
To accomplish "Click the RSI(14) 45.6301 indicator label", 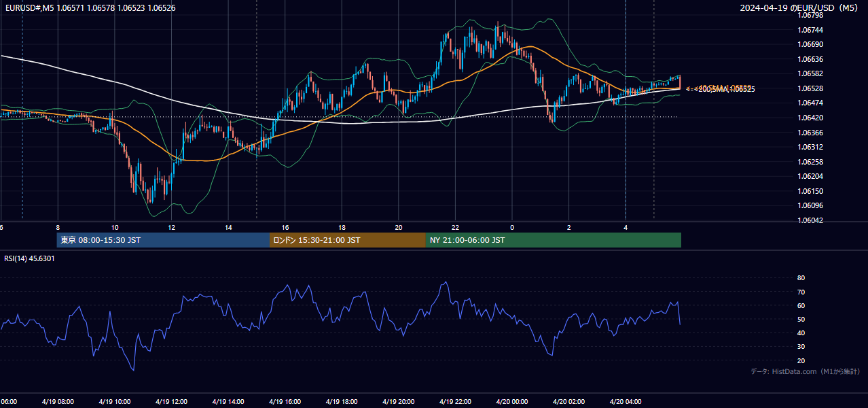I will (30, 258).
